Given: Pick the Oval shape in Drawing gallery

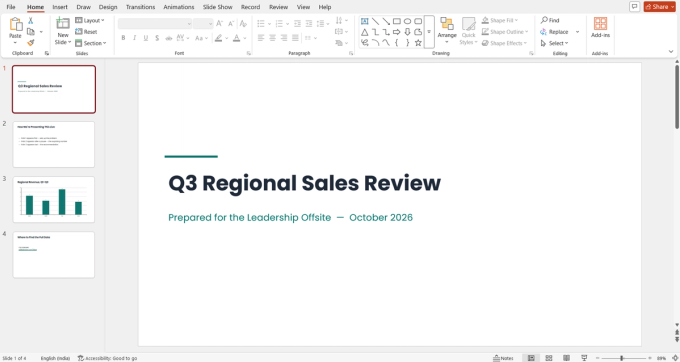Looking at the screenshot, I should tap(407, 21).
